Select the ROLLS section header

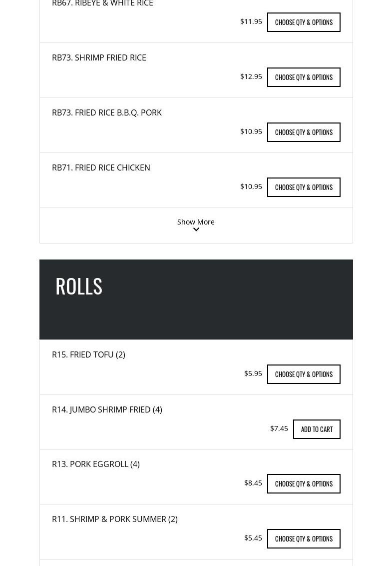click(79, 286)
